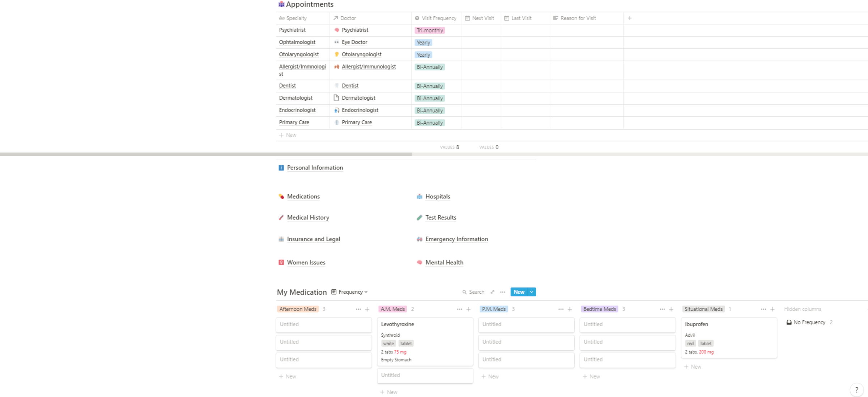Add a card to Situational Meds with plus icon
The height and width of the screenshot is (397, 868).
click(x=772, y=309)
